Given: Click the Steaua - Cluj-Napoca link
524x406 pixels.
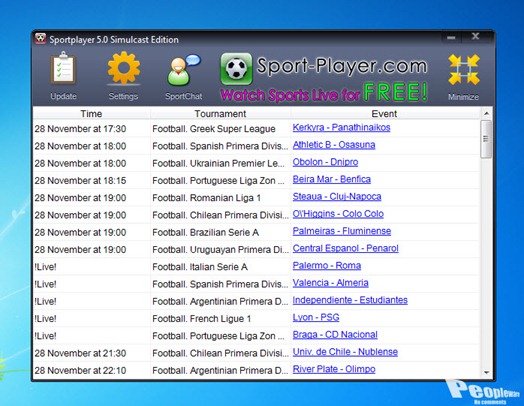Looking at the screenshot, I should pos(337,196).
